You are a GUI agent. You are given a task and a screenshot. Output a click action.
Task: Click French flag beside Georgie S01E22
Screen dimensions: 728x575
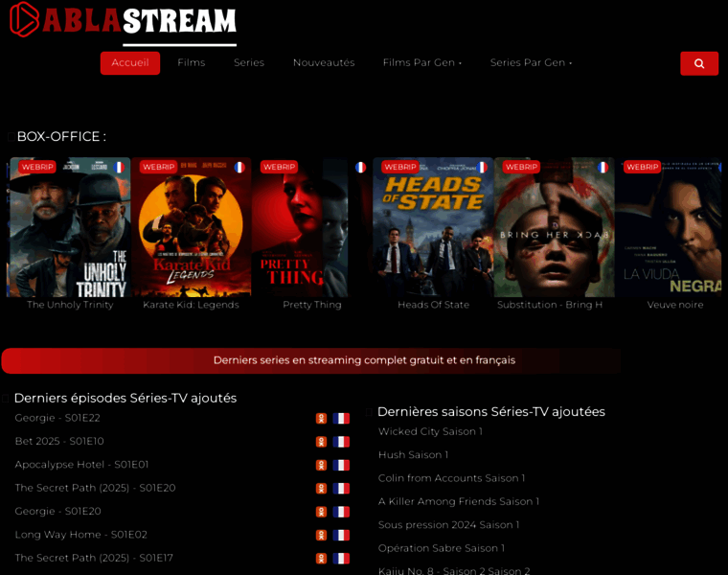[x=341, y=419]
